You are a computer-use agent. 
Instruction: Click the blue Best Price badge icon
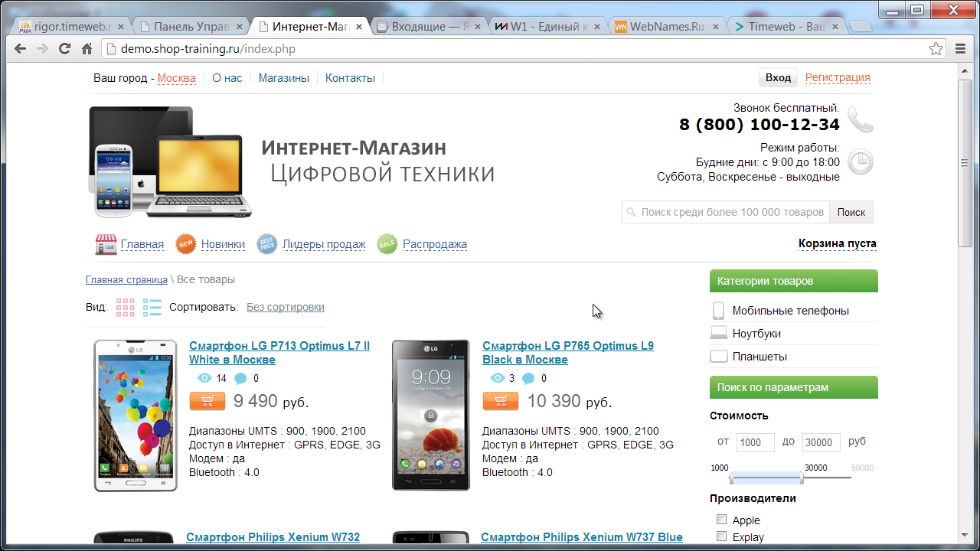[267, 244]
